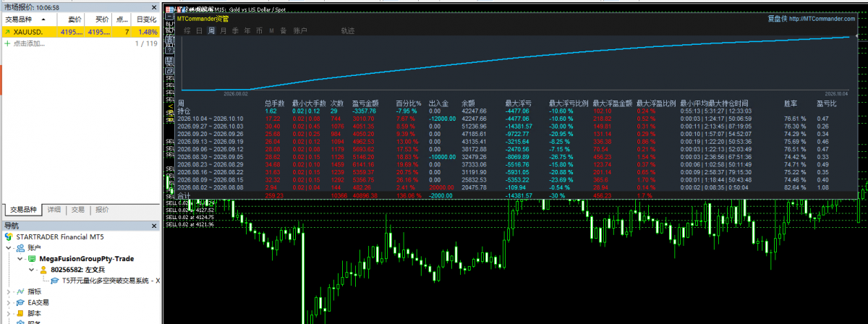Open the 交易 tab in Market Watch
This screenshot has width=868, height=324.
77,209
